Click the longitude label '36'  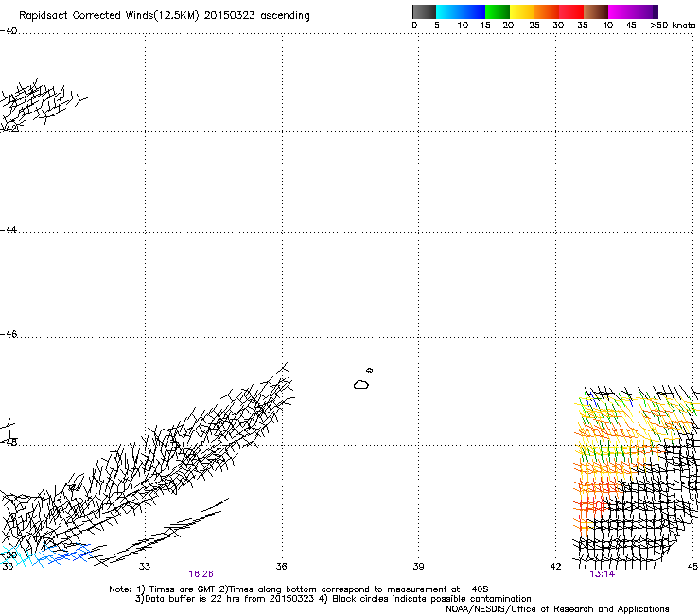pos(281,567)
